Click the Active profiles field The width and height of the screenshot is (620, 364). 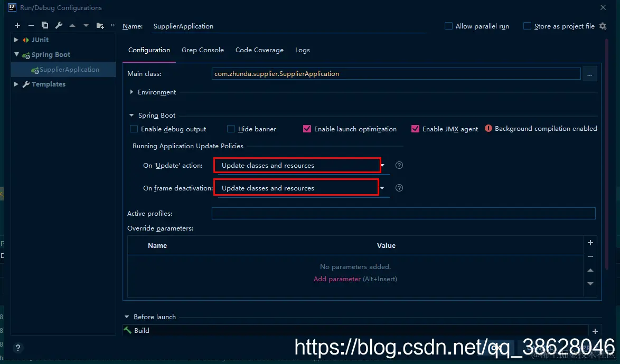tap(403, 214)
